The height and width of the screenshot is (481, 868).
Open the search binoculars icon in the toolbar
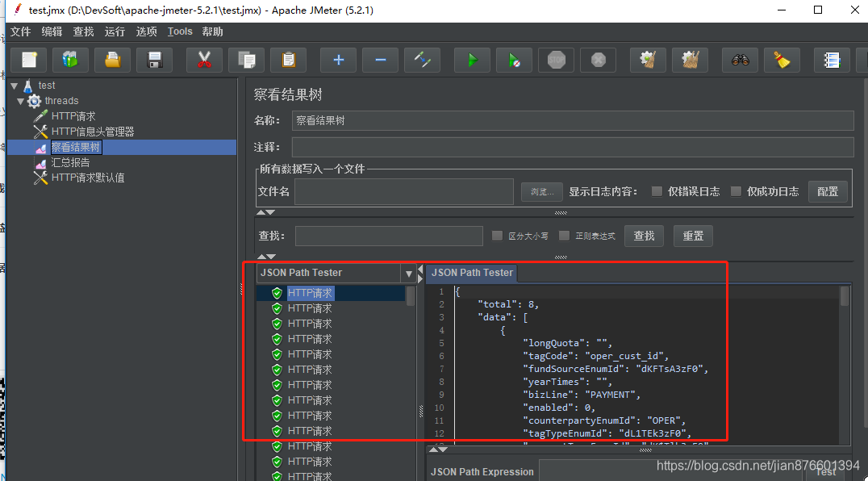tap(740, 60)
